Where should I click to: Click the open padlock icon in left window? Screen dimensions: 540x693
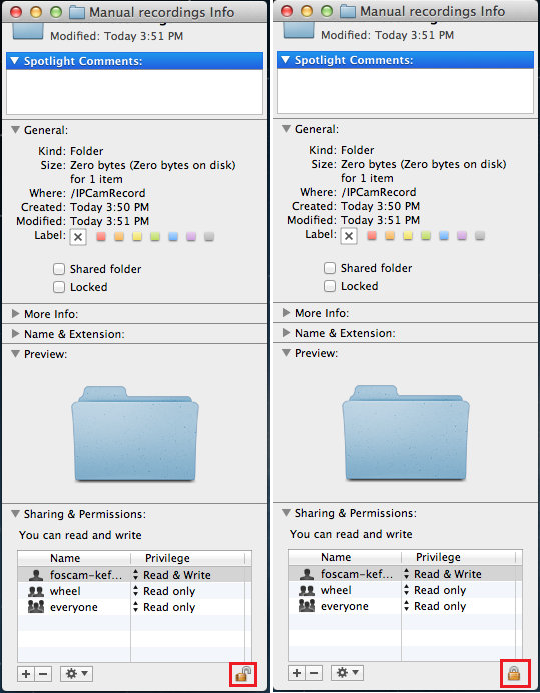pyautogui.click(x=243, y=674)
